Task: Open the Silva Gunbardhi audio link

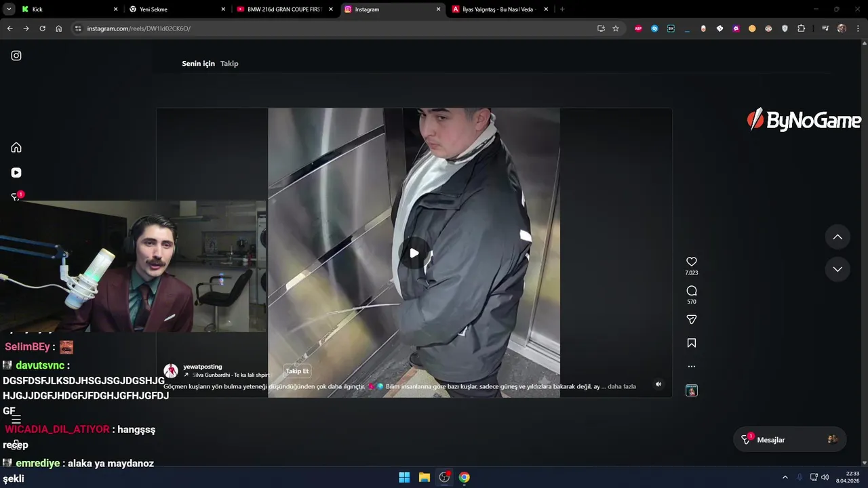Action: coord(231,375)
